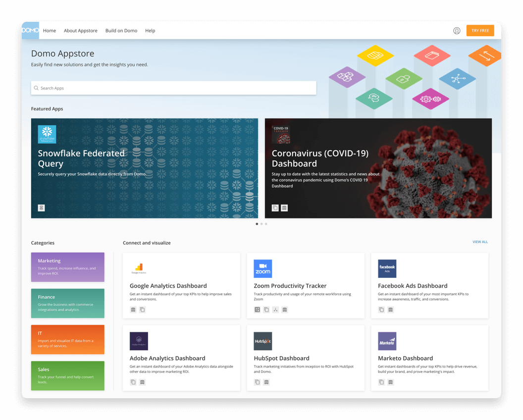Open the user profile icon
The width and height of the screenshot is (523, 420).
pos(457,31)
